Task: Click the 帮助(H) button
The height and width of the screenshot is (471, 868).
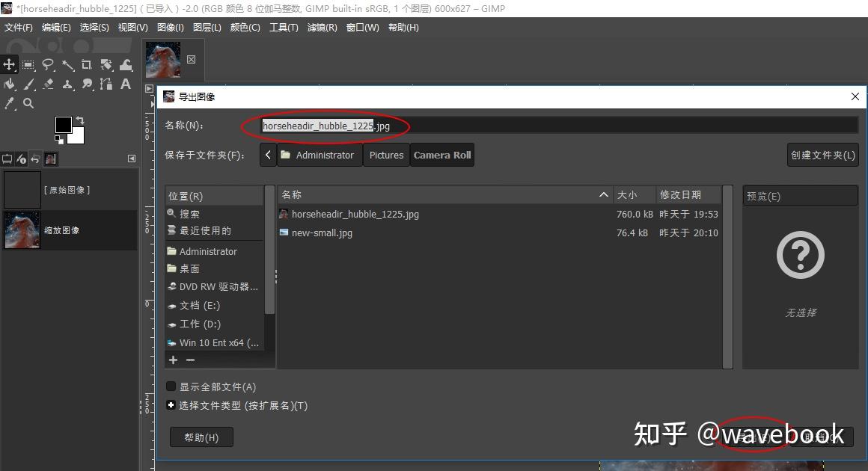Action: (201, 437)
